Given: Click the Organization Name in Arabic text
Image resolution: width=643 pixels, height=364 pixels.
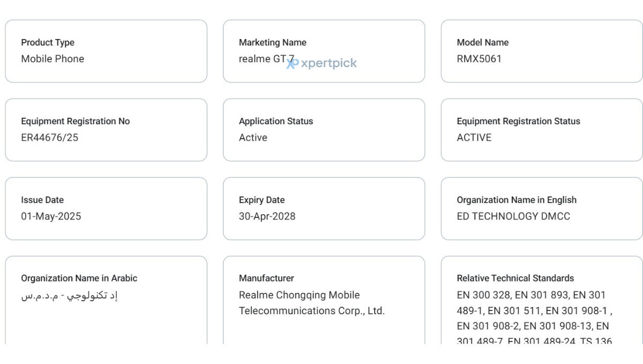Looking at the screenshot, I should (69, 295).
